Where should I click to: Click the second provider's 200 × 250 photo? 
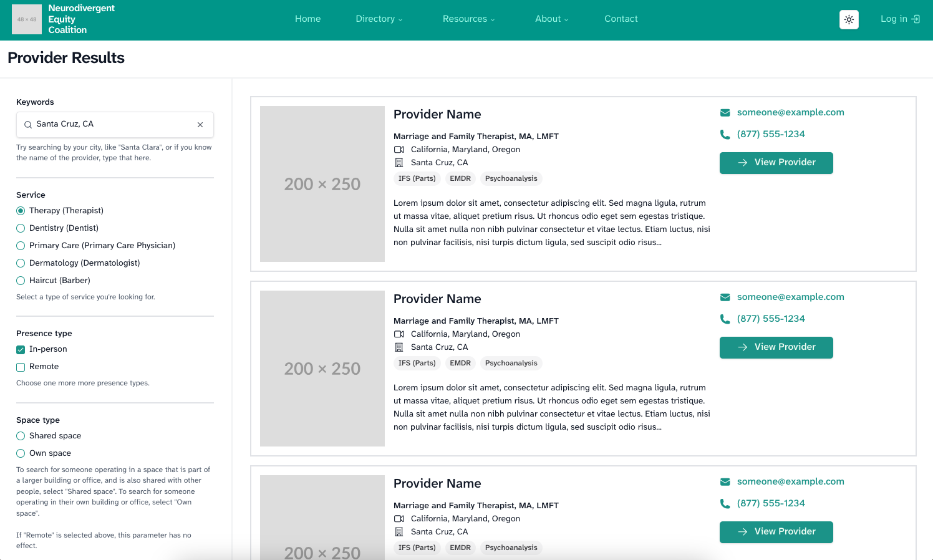tap(322, 369)
